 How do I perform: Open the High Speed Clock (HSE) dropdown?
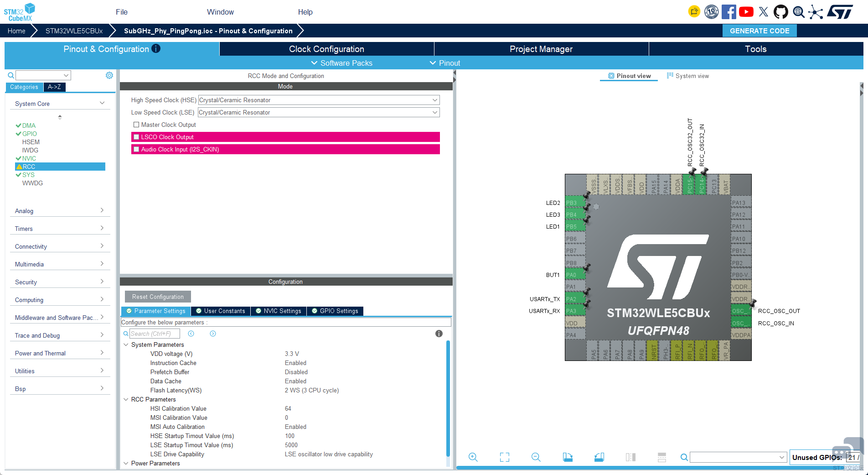[x=319, y=100]
